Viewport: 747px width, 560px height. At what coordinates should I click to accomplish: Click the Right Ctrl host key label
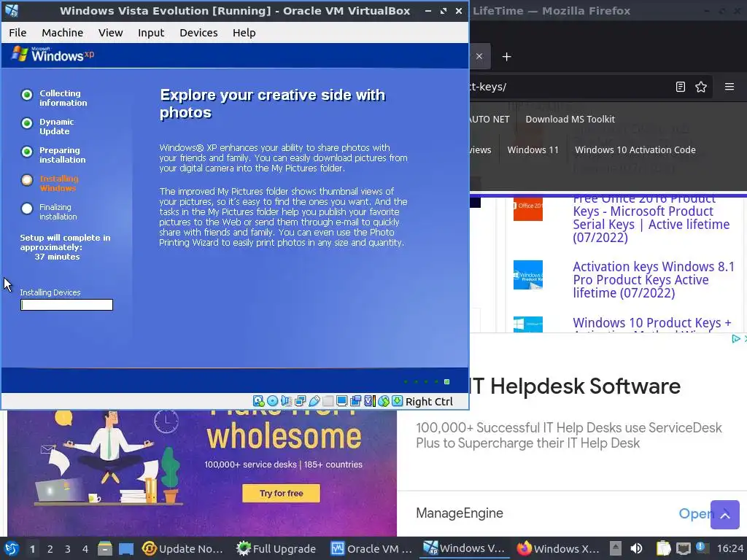point(429,402)
